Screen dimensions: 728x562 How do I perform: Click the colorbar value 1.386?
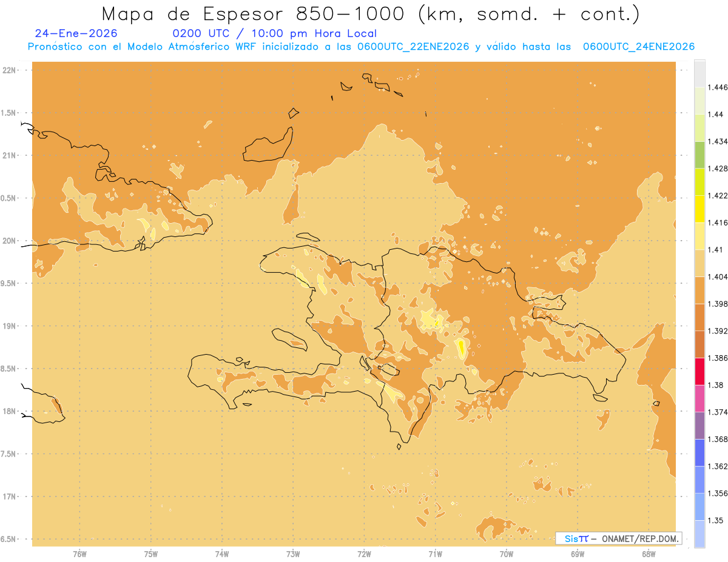[x=718, y=358]
